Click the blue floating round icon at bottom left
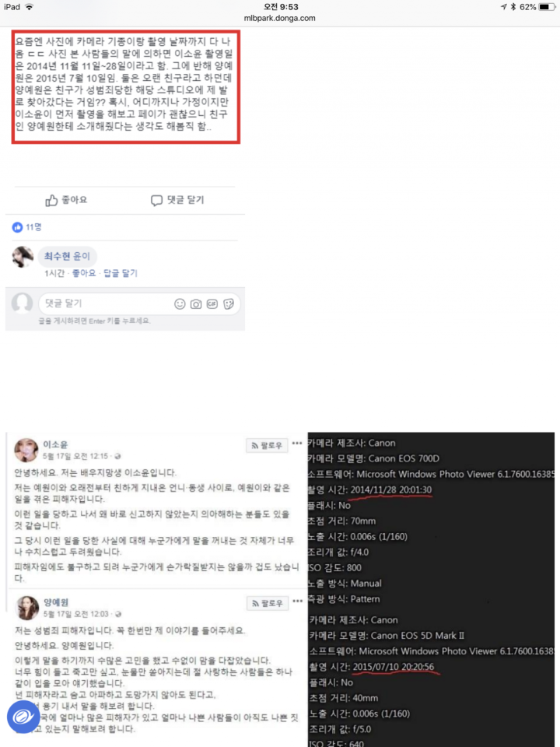Image resolution: width=560 pixels, height=747 pixels. point(23,716)
